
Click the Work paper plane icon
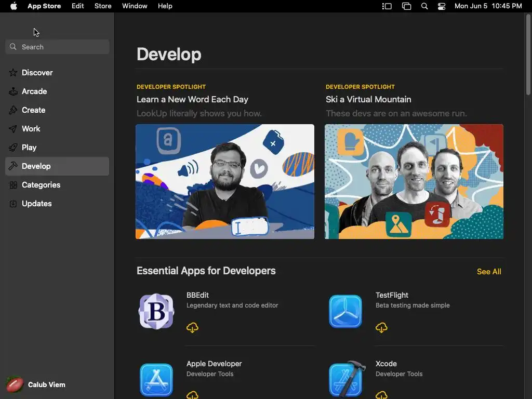[x=13, y=129]
